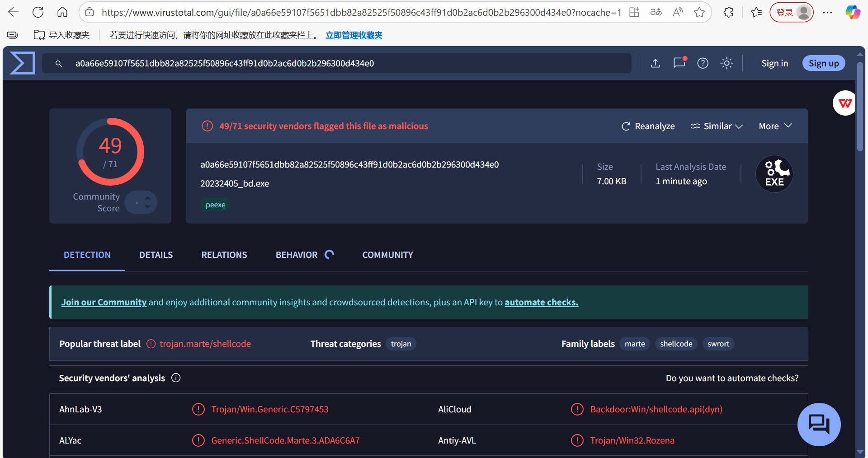The height and width of the screenshot is (458, 868).
Task: Click AliCloud result Backdoor:Win/shellcode.api(dyn)
Action: [x=656, y=409]
